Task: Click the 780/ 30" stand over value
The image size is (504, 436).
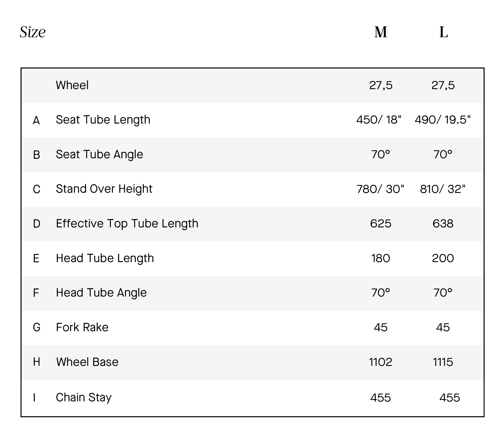Action: click(380, 189)
